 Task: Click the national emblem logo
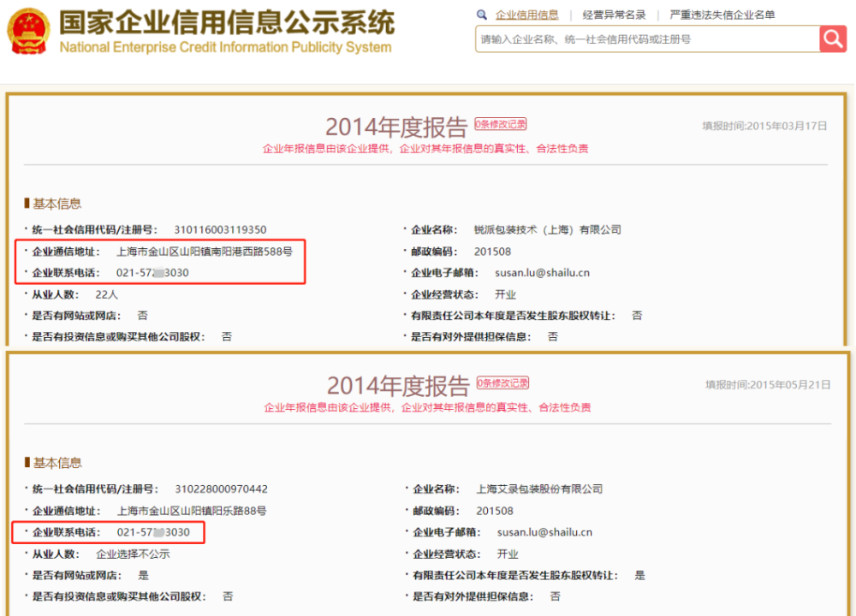[29, 31]
